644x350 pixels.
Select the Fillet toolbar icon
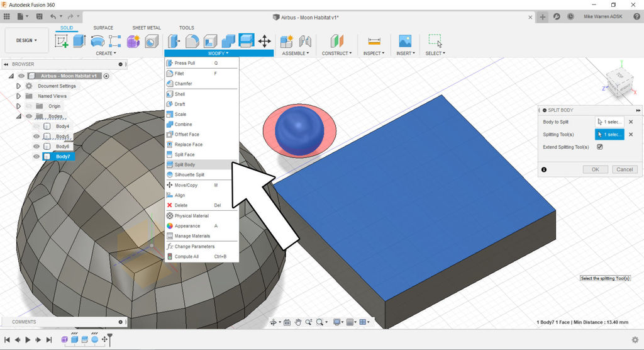click(x=192, y=41)
